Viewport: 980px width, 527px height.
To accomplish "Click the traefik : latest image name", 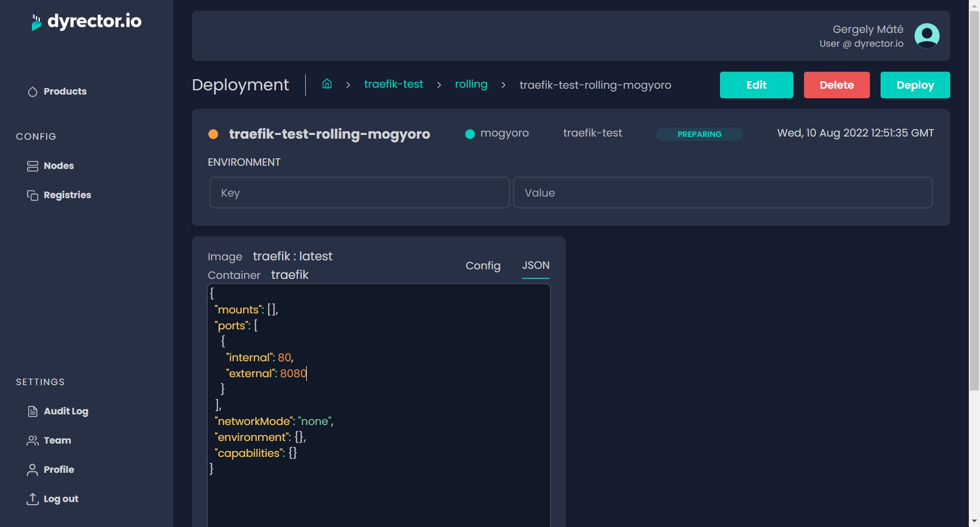I will 292,256.
